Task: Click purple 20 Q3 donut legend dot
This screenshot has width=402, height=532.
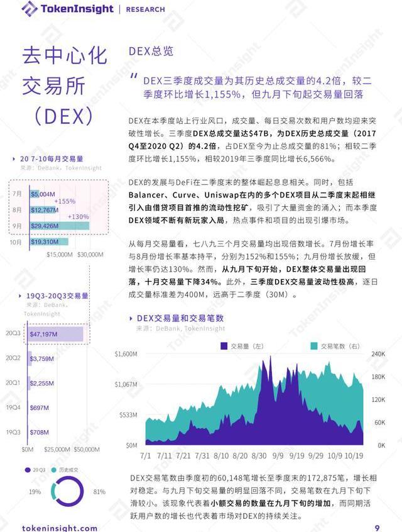Action: 28,470
